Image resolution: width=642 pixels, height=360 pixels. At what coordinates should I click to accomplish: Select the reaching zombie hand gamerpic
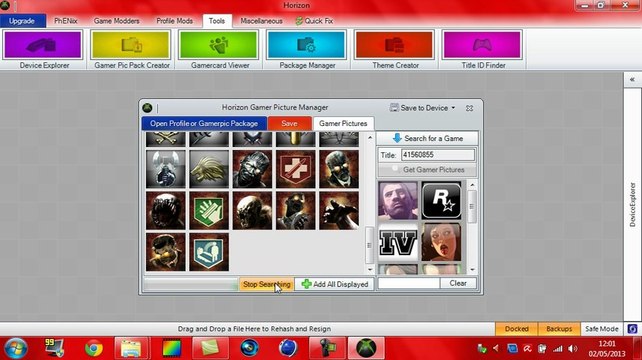pyautogui.click(x=339, y=211)
